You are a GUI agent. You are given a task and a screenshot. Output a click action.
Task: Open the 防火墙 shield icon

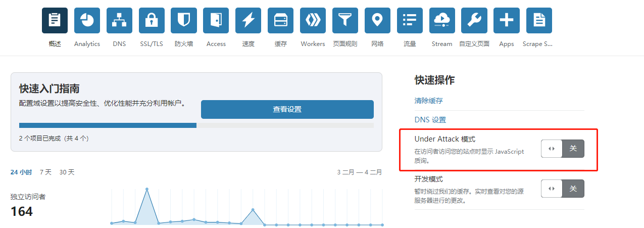pyautogui.click(x=183, y=21)
